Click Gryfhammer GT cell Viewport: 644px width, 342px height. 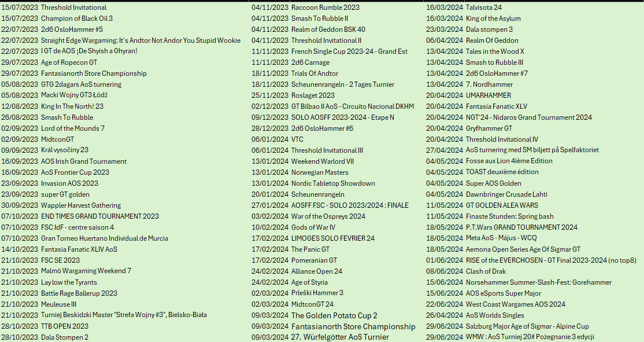point(489,128)
